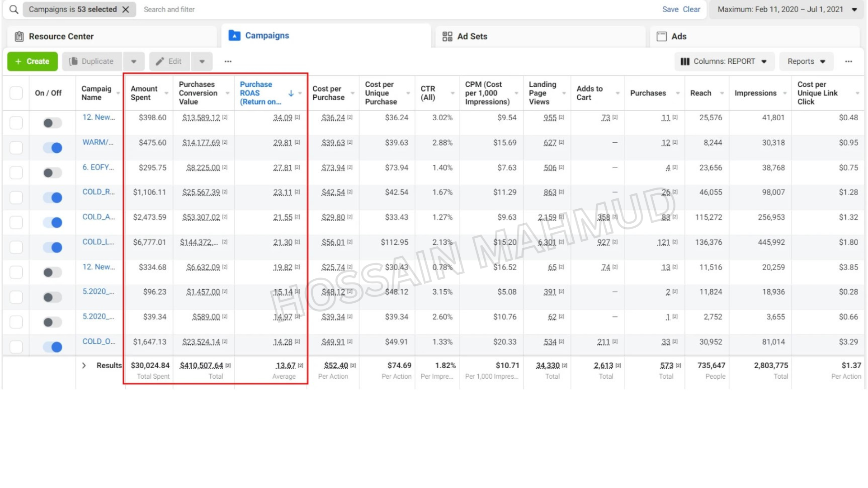Click the search magnifier icon
The height and width of the screenshot is (488, 868).
click(14, 9)
